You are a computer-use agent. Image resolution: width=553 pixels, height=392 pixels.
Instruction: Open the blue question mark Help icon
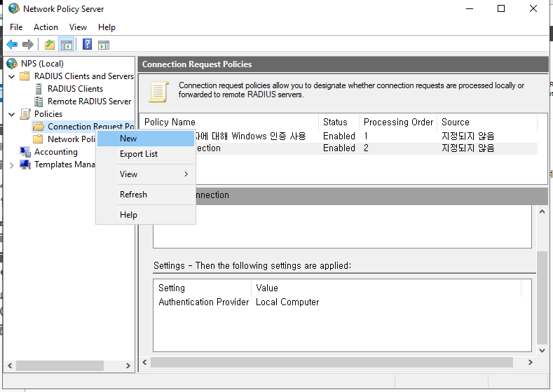(x=87, y=44)
